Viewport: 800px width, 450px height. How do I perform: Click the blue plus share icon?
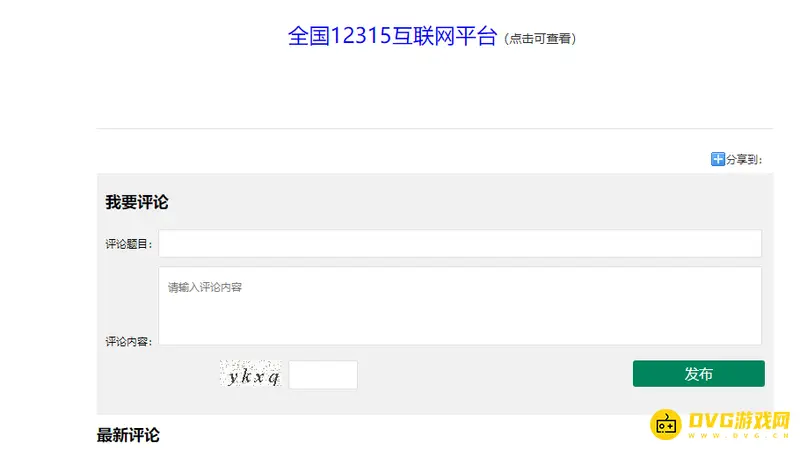click(x=717, y=159)
